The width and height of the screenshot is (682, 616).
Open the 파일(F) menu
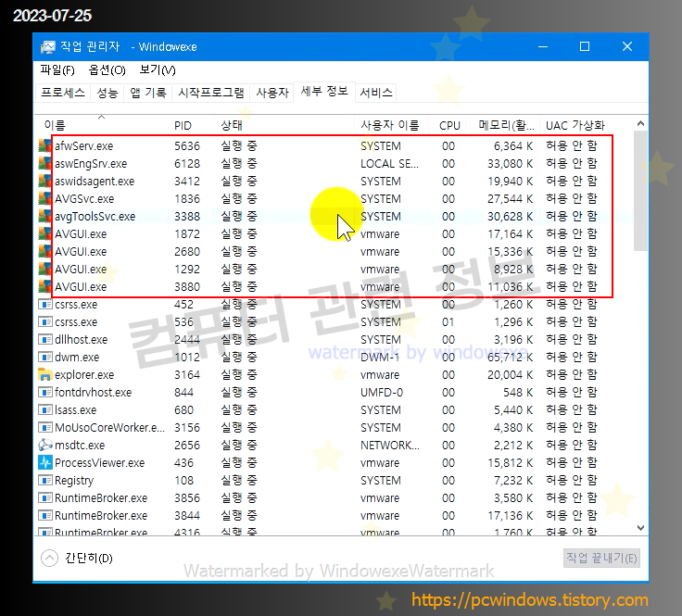(57, 70)
